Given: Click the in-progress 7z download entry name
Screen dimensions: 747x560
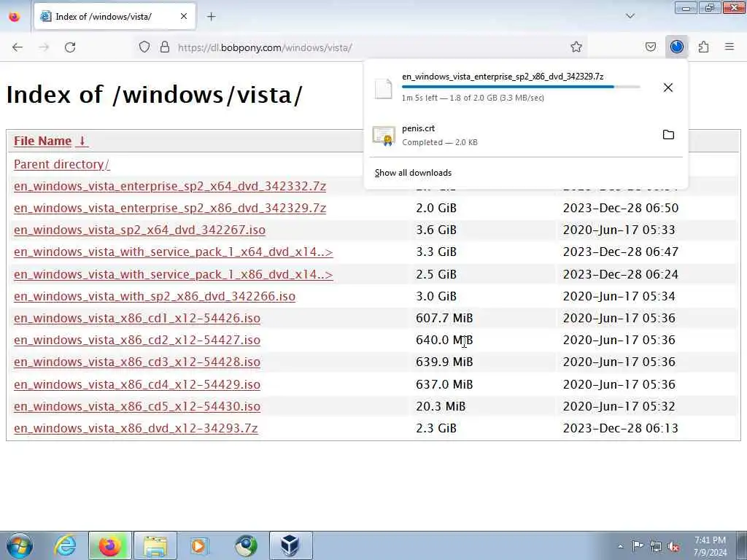Looking at the screenshot, I should pos(503,76).
